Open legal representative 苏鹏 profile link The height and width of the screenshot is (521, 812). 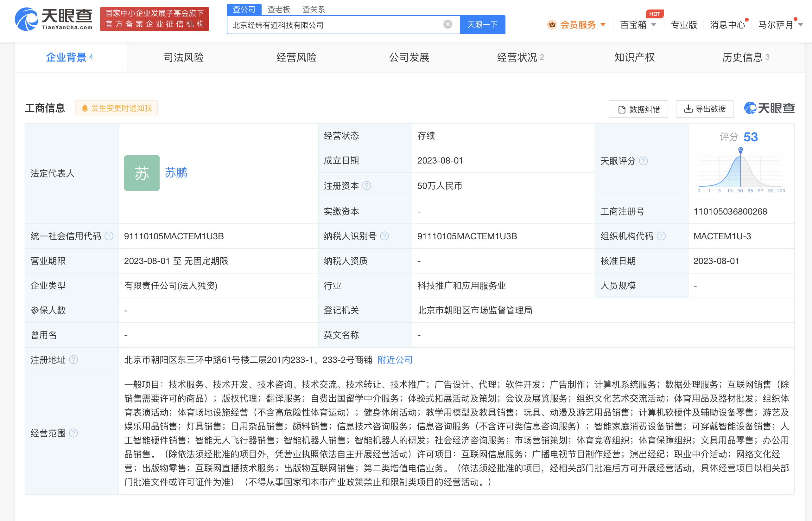tap(175, 173)
